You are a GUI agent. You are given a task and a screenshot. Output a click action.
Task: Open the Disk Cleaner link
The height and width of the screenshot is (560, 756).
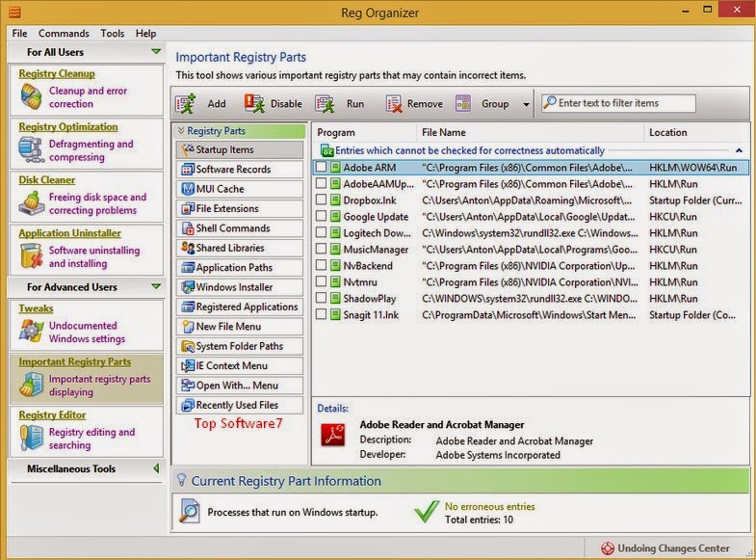(x=47, y=180)
